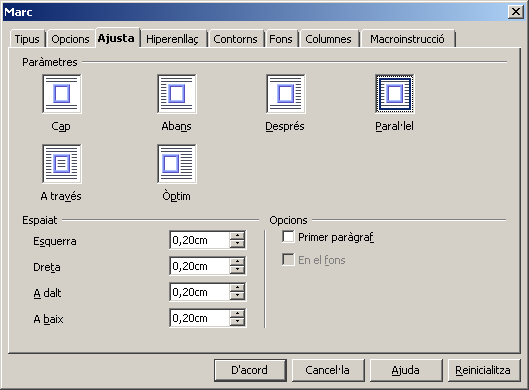529x390 pixels.
Task: Select the Després wrap icon
Action: (x=286, y=94)
